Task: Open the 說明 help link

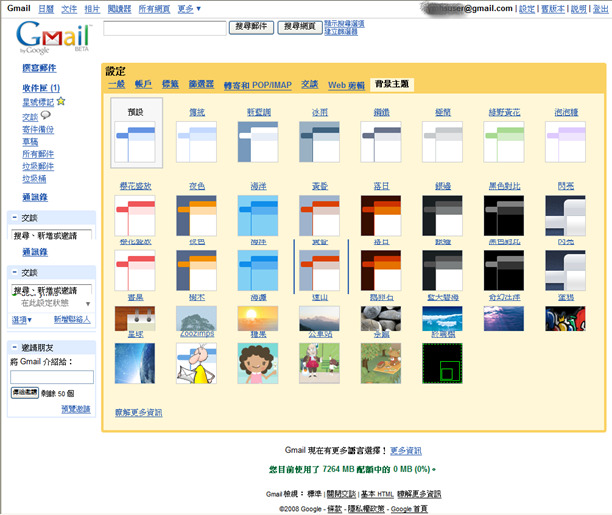Action: [578, 9]
